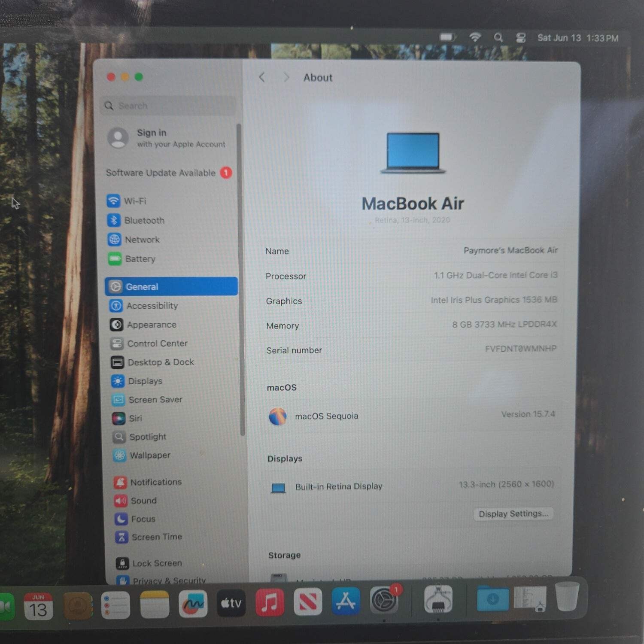
Task: Click the battery icon in the menu bar
Action: click(x=447, y=37)
